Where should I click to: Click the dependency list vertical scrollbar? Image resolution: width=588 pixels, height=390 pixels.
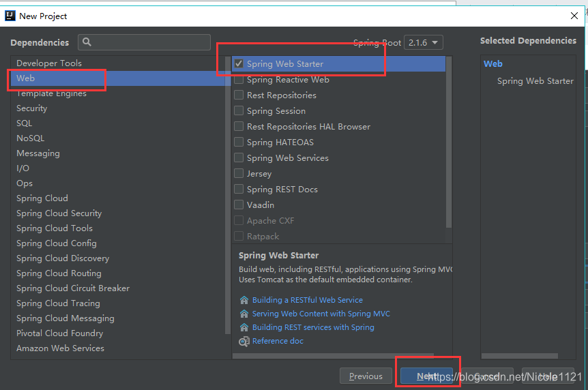coord(449,142)
